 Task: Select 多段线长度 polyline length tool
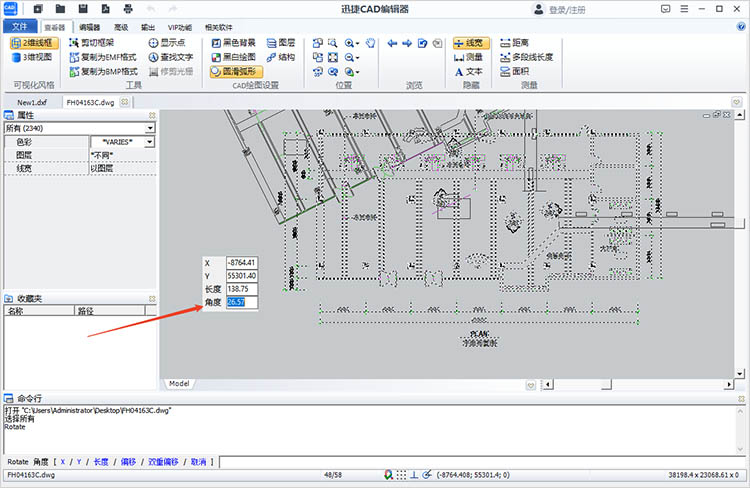click(x=527, y=57)
